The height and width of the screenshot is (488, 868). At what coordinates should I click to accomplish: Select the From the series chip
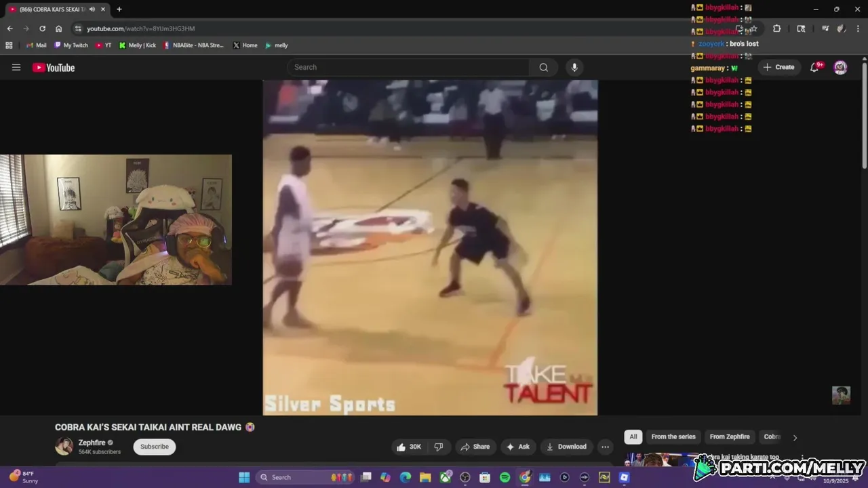click(x=673, y=437)
